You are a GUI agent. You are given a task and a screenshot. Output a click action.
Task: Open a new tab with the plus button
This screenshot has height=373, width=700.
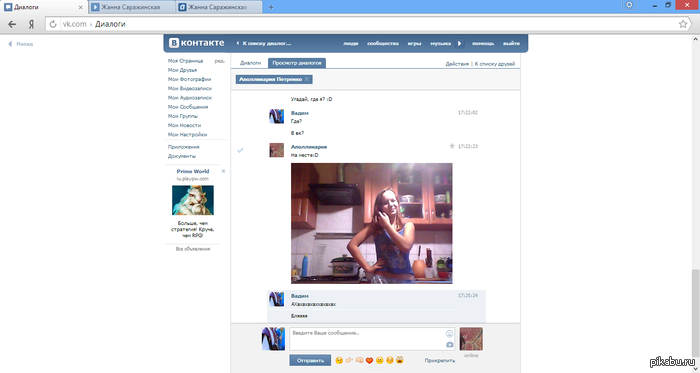pyautogui.click(x=271, y=7)
